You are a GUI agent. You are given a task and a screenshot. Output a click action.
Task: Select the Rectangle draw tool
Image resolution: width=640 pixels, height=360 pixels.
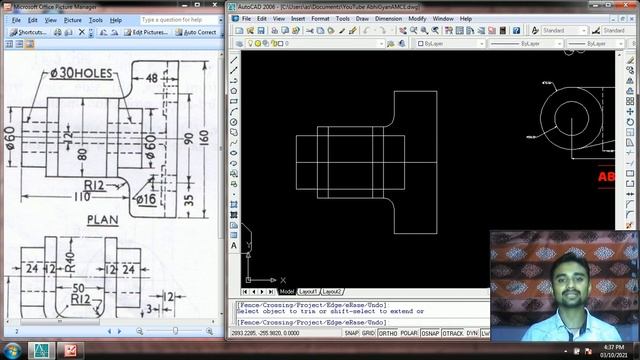(234, 101)
